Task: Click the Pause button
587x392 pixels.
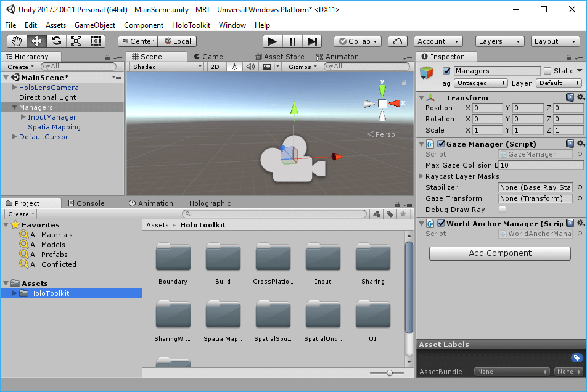Action: pos(292,41)
